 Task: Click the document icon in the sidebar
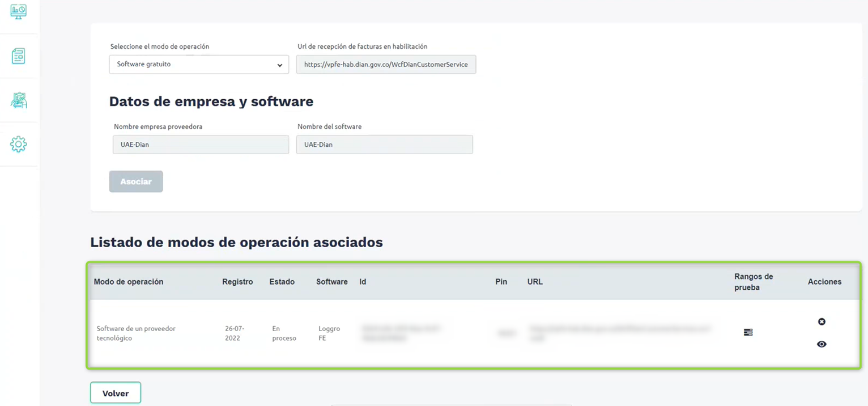[x=18, y=56]
